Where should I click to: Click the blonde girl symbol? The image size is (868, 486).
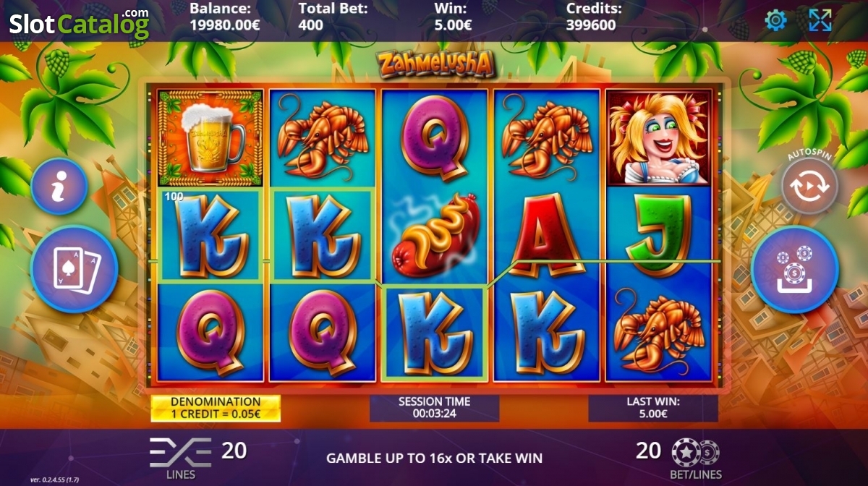[x=658, y=138]
